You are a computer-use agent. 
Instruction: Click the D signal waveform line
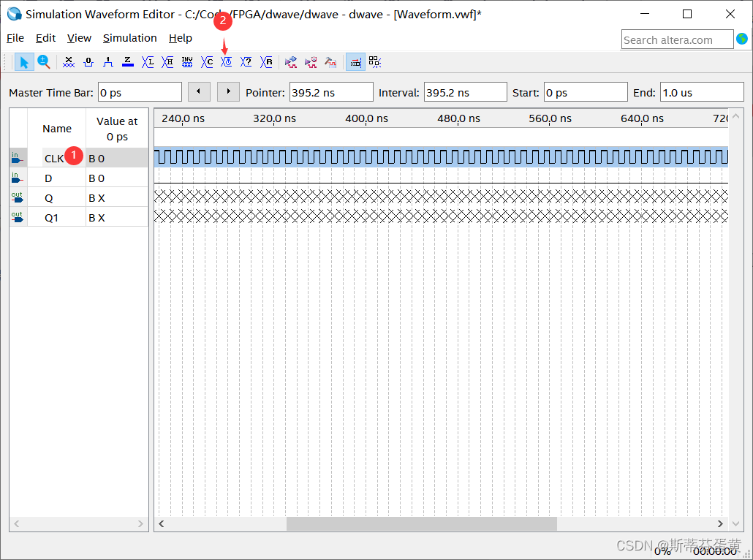click(441, 183)
